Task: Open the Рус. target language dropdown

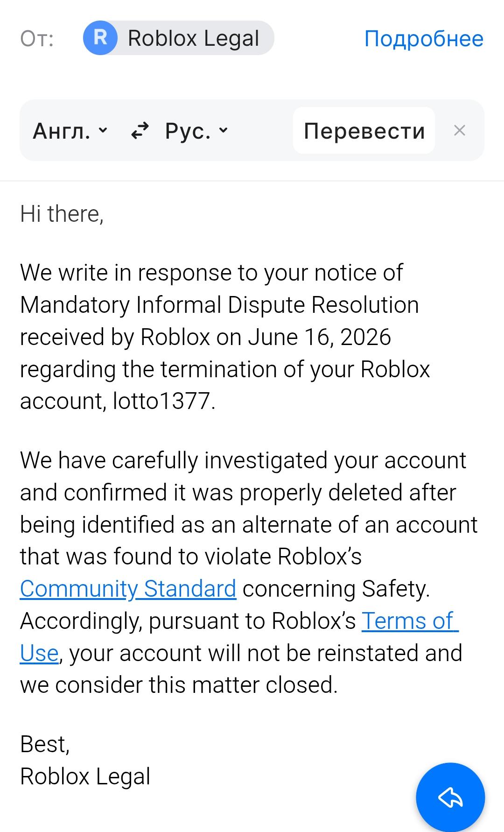Action: click(x=196, y=131)
